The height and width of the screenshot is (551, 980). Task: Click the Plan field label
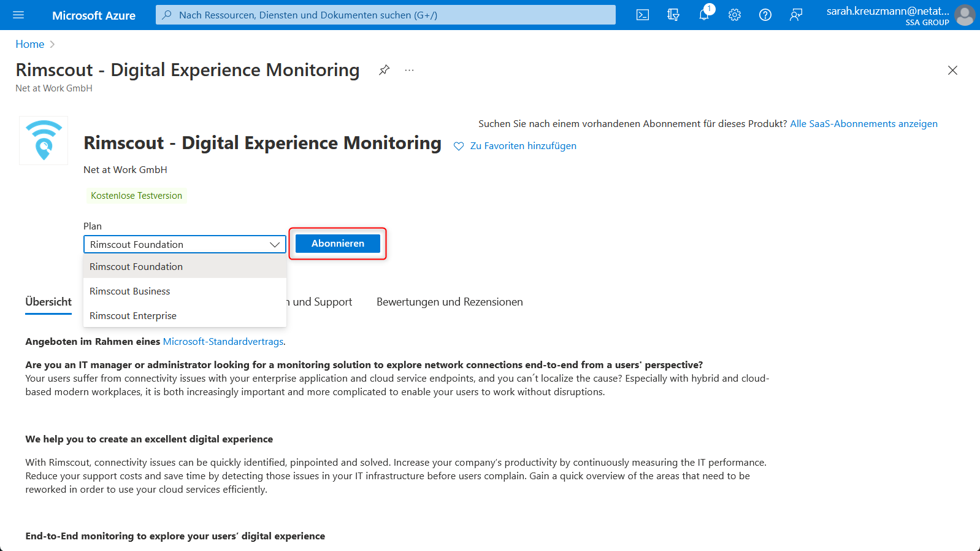point(93,226)
